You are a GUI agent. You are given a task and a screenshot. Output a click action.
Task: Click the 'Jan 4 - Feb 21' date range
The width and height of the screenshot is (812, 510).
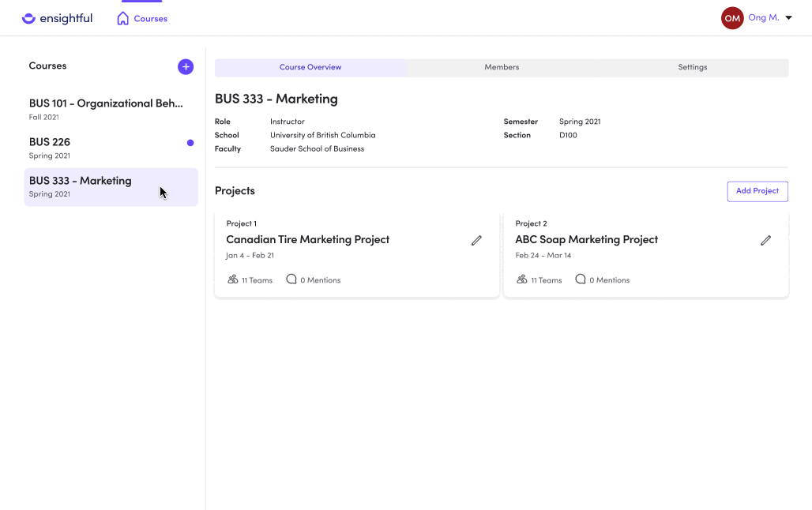(x=250, y=255)
